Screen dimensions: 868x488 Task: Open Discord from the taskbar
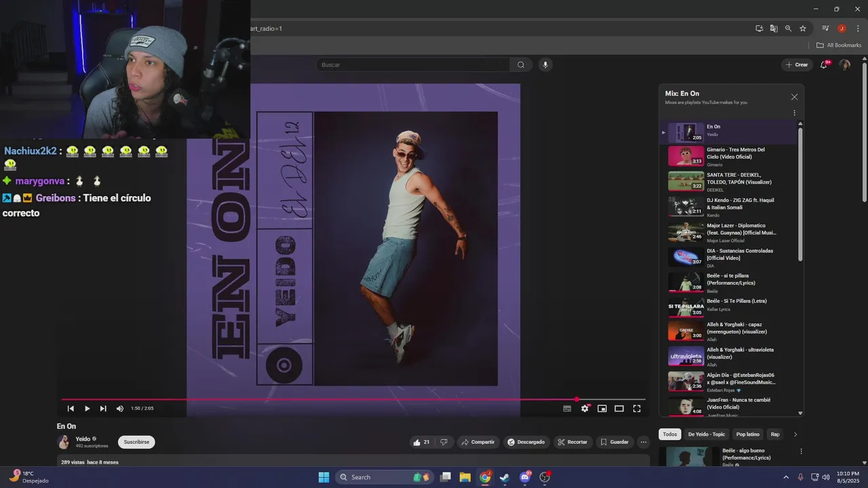click(x=524, y=477)
